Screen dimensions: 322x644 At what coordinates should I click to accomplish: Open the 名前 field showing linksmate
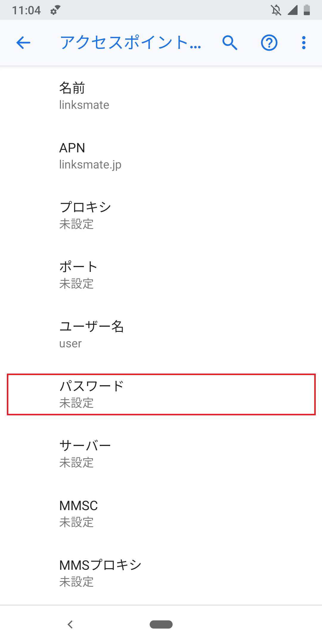[161, 95]
